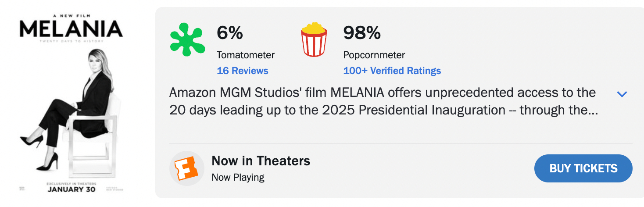Select the Tomatometer label text
Image resolution: width=644 pixels, height=207 pixels.
[245, 55]
